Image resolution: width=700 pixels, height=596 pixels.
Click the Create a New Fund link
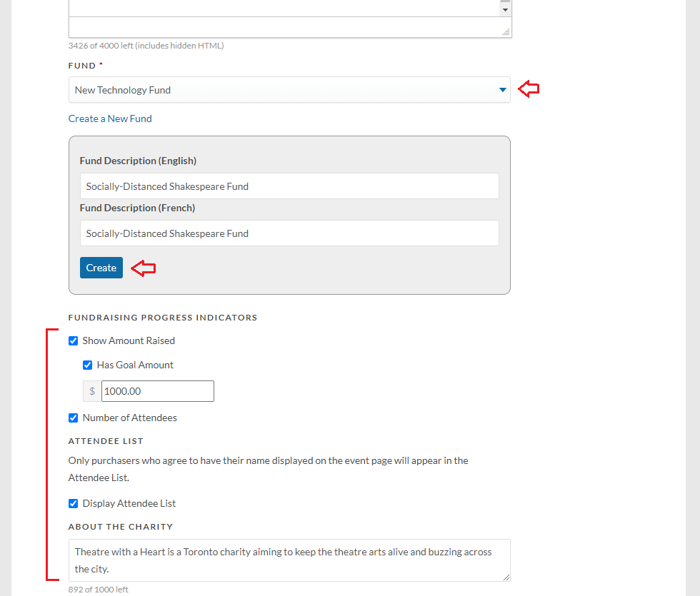click(x=110, y=118)
